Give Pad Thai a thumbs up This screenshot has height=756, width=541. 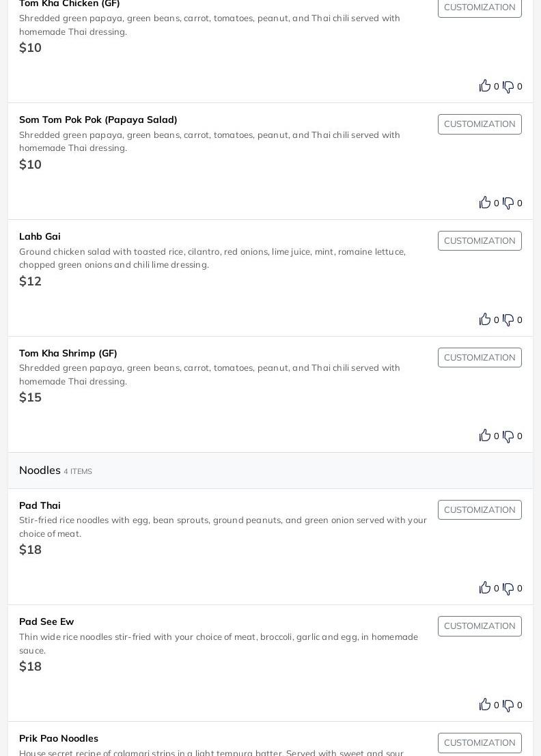pos(485,587)
